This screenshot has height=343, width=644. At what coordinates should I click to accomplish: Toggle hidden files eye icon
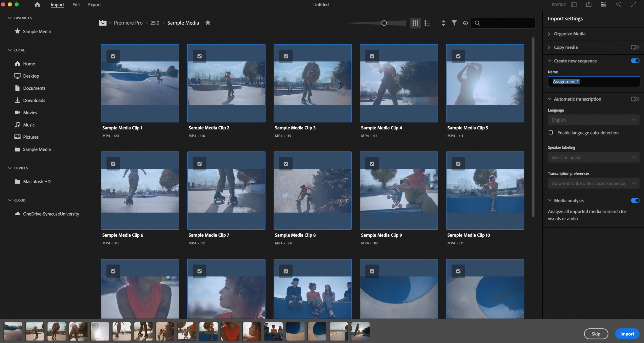coord(465,23)
